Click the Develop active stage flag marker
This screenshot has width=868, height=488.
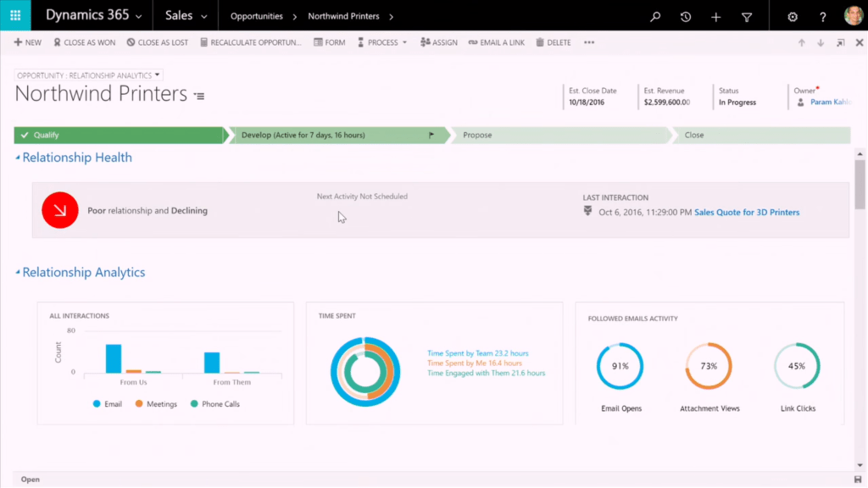coord(431,134)
